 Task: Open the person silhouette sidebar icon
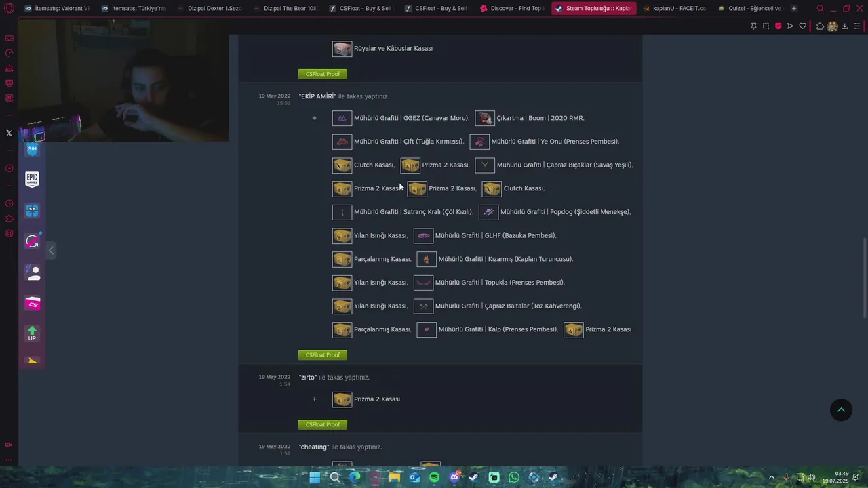(x=32, y=272)
